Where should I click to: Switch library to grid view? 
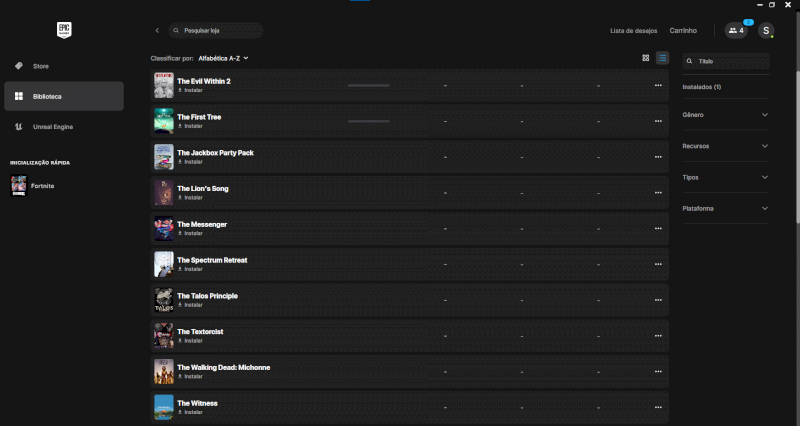pyautogui.click(x=646, y=58)
